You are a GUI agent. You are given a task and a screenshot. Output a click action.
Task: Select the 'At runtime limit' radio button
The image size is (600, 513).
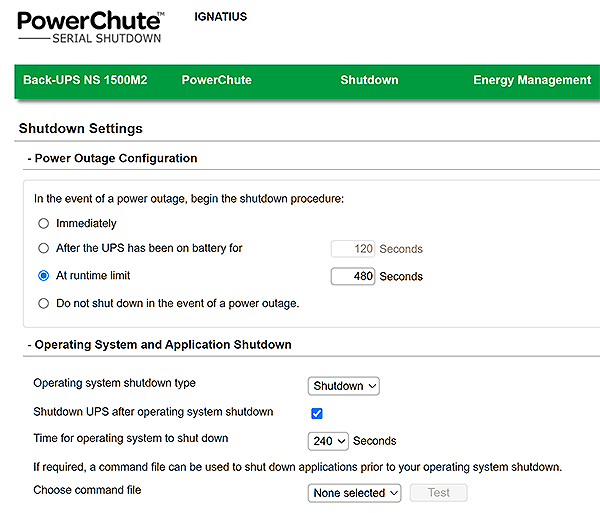point(44,276)
